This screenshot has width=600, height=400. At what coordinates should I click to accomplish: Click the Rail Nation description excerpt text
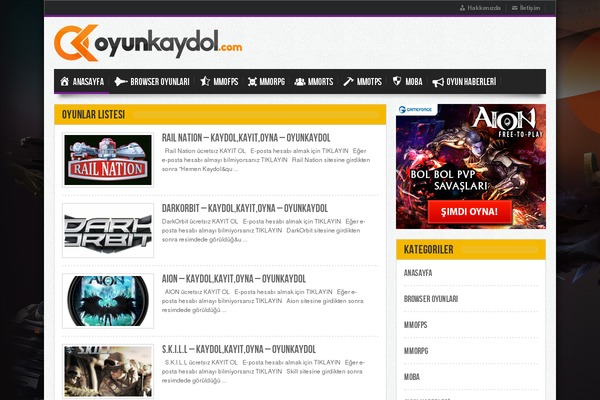[266, 160]
